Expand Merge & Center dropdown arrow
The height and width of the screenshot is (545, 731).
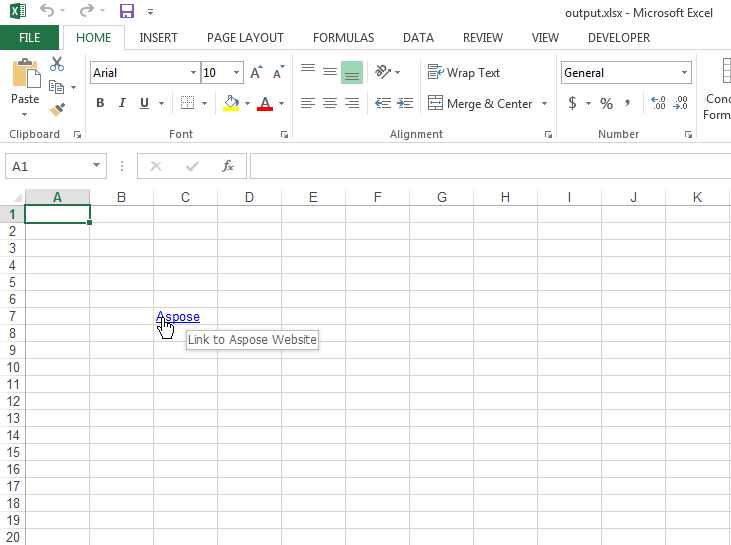545,103
